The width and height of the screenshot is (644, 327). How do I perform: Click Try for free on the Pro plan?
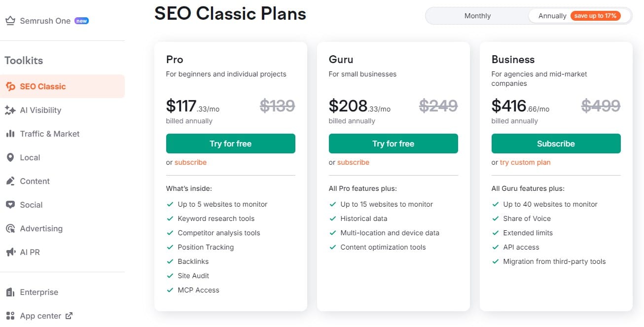point(230,144)
